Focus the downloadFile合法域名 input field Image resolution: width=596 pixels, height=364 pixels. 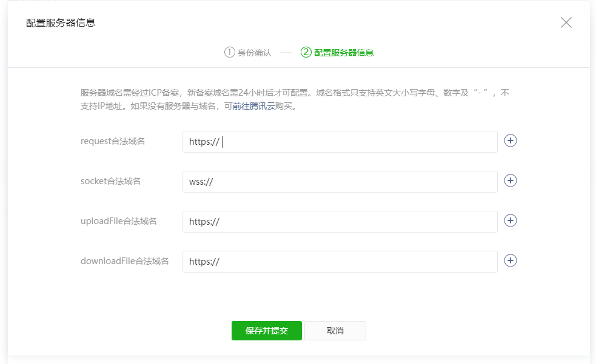pos(340,262)
